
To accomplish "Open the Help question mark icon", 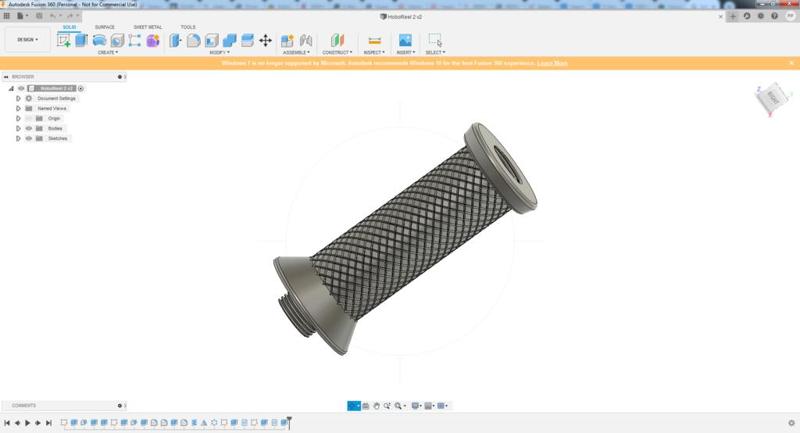I will pos(774,16).
